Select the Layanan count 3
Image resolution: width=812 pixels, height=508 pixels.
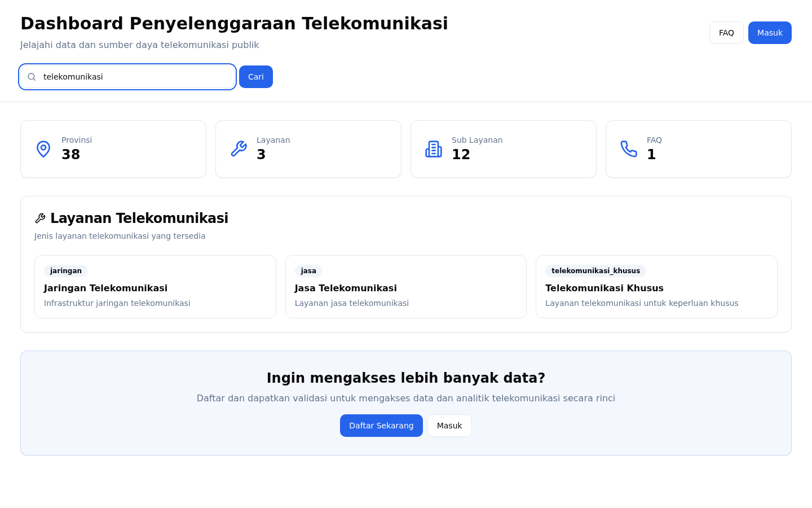click(261, 155)
